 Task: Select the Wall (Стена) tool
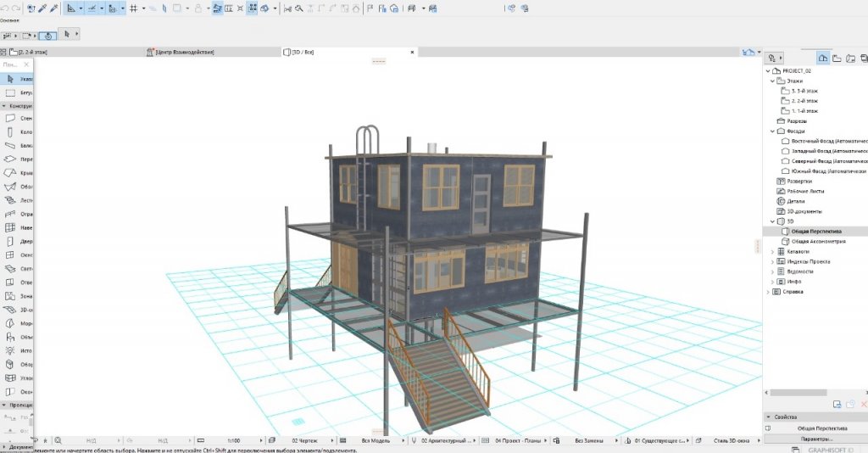[x=12, y=119]
